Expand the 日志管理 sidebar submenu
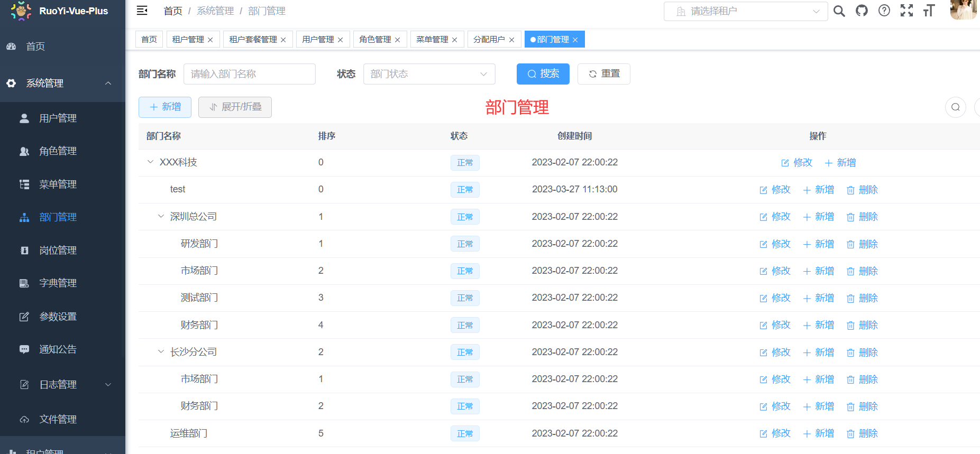 coord(62,385)
